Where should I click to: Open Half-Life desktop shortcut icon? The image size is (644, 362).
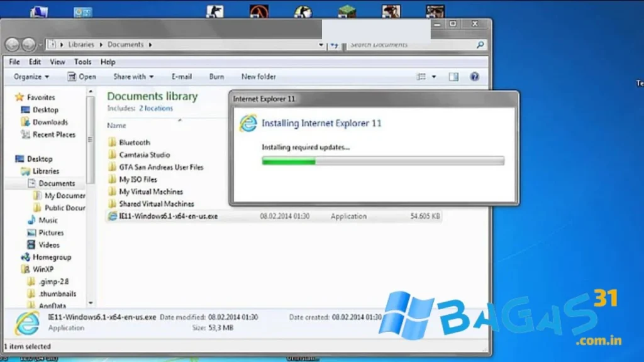259,11
